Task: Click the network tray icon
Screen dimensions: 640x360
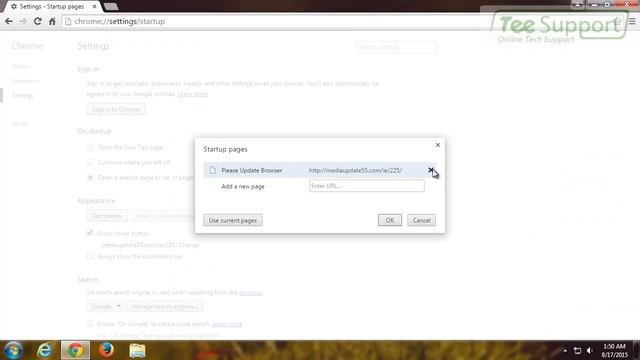Action: 577,351
